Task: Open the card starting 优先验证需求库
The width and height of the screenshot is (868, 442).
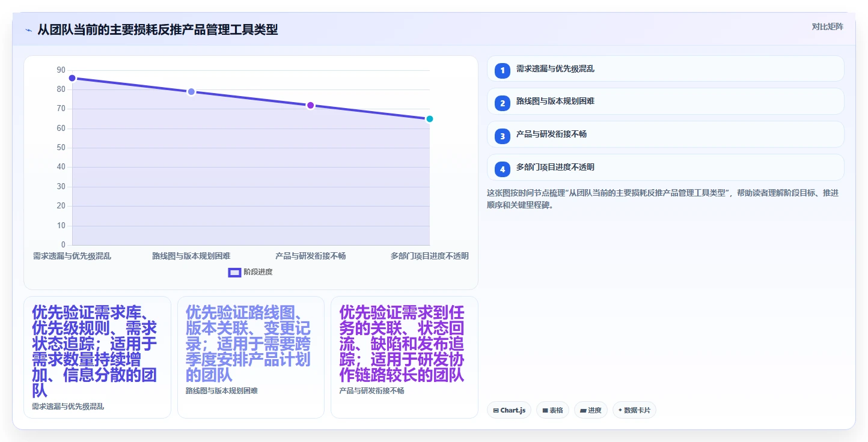Action: pos(97,357)
